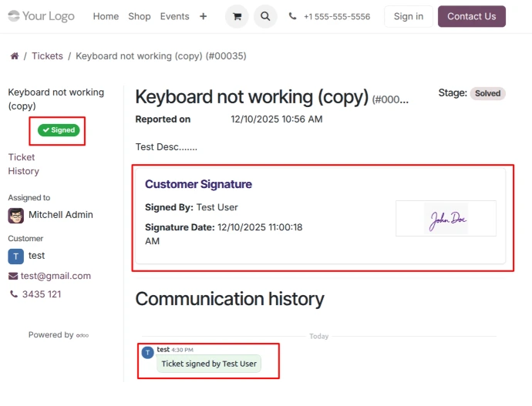532x406 pixels.
Task: Open the shopping cart icon
Action: pos(237,16)
